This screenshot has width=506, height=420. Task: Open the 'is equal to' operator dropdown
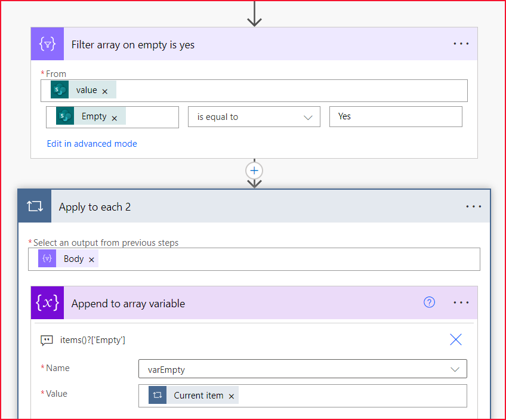254,117
